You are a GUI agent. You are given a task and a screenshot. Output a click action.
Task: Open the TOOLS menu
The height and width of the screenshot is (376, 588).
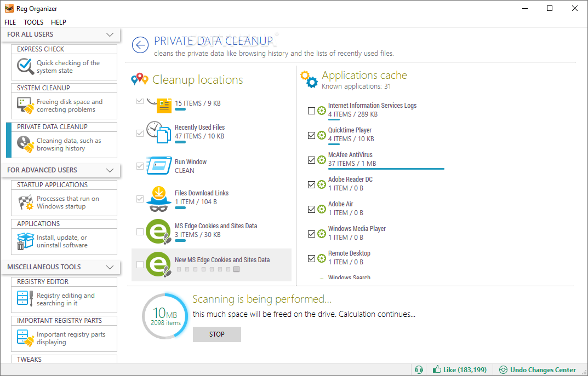pyautogui.click(x=33, y=22)
